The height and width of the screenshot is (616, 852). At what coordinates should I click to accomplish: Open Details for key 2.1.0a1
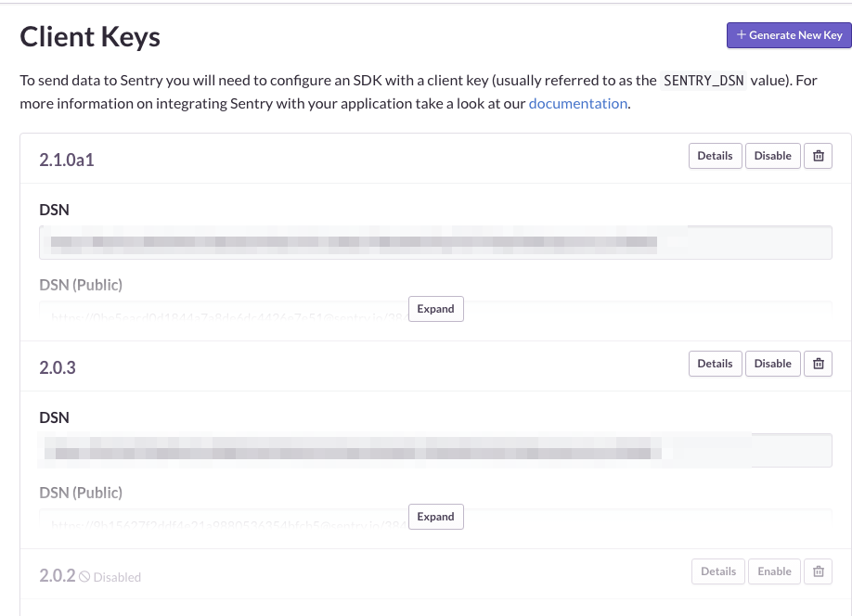715,155
